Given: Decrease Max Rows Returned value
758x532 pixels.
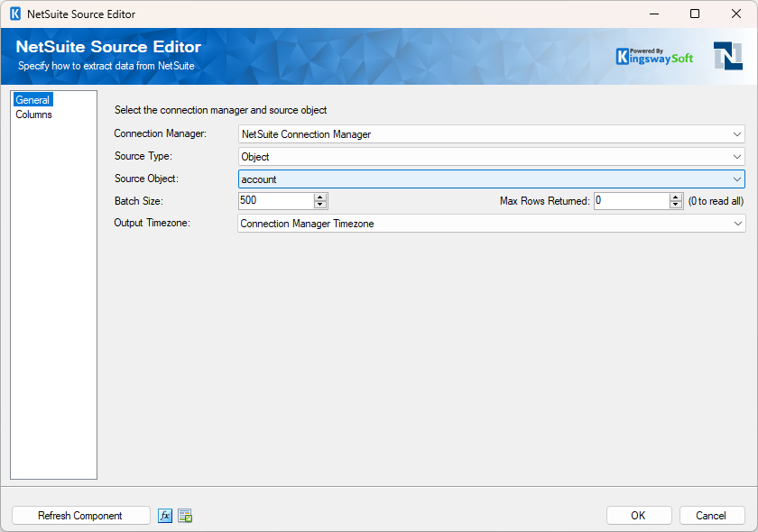Looking at the screenshot, I should point(676,205).
